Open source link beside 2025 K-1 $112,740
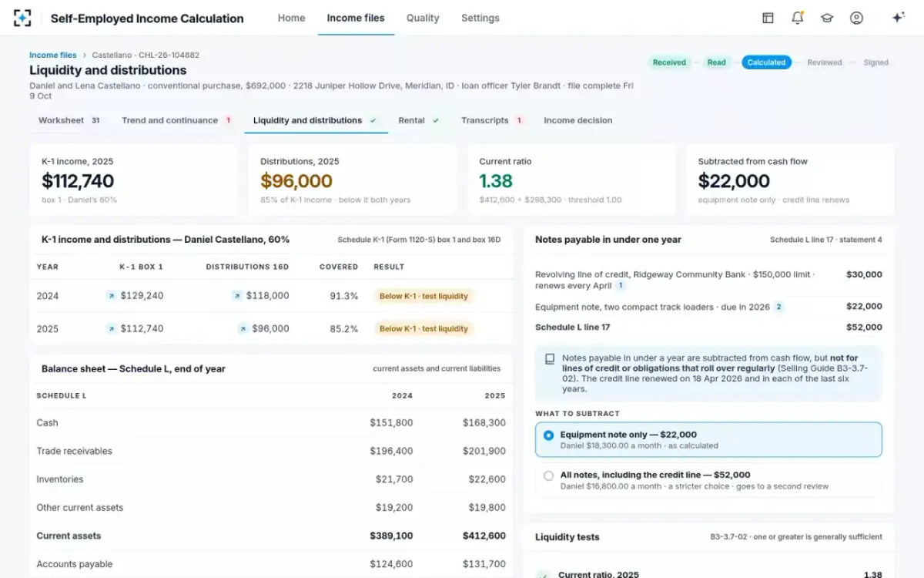 (112, 329)
